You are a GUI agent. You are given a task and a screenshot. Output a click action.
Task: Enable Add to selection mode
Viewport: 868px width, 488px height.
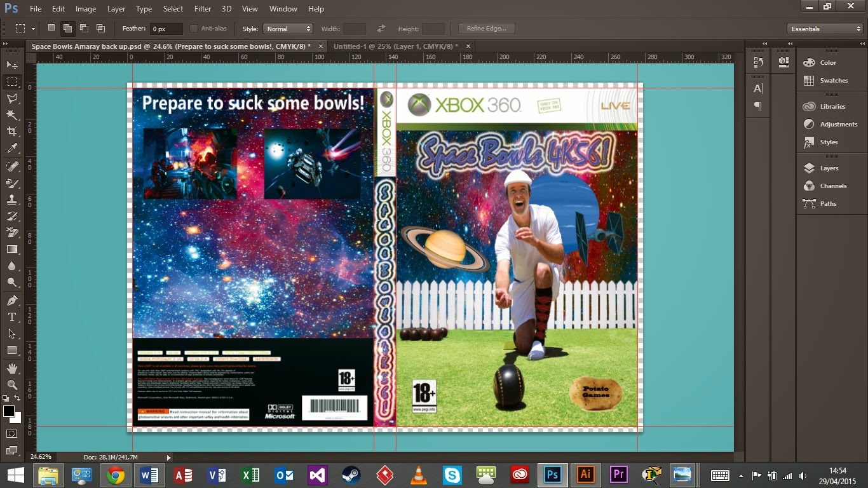(67, 28)
